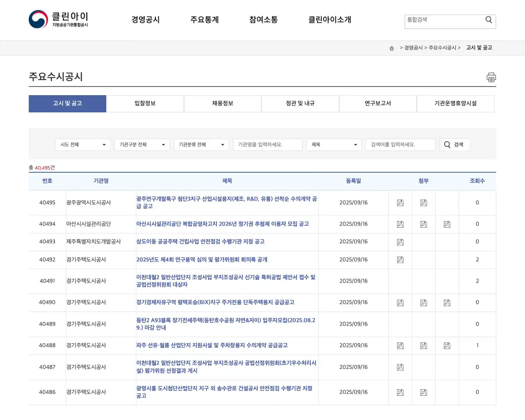Click the 검색 search button
The height and width of the screenshot is (420, 525).
454,144
